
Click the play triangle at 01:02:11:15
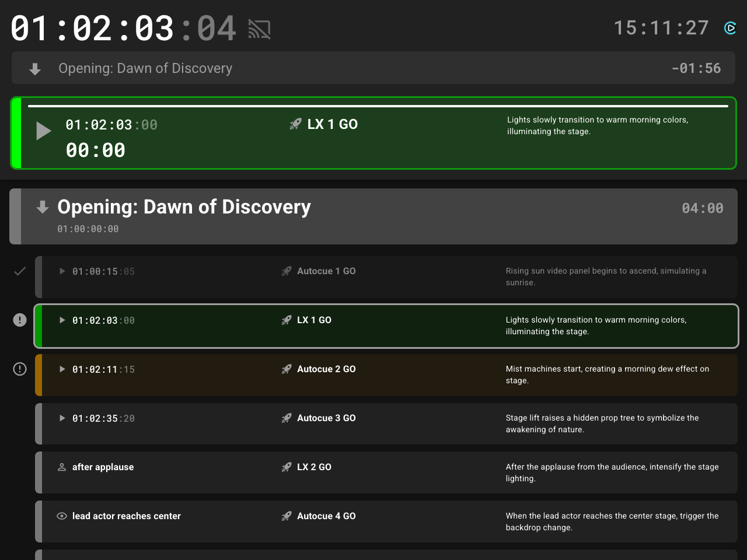coord(62,369)
